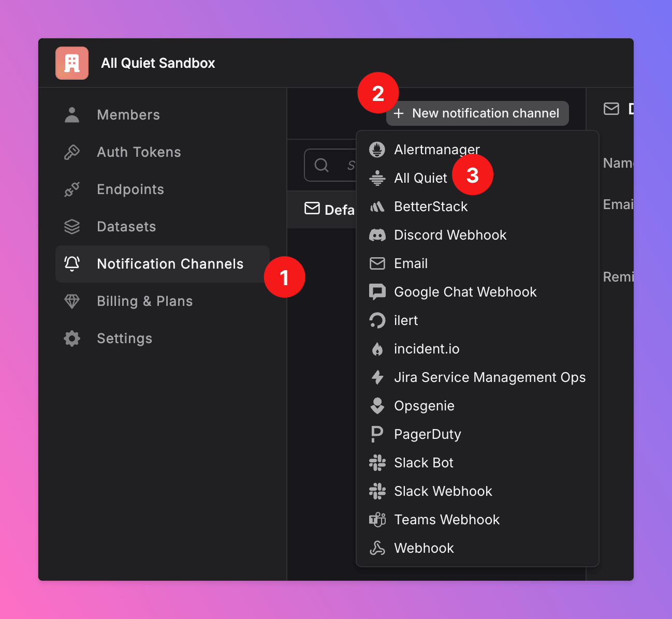672x619 pixels.
Task: Click the Opsgenie logo icon
Action: pyautogui.click(x=377, y=406)
